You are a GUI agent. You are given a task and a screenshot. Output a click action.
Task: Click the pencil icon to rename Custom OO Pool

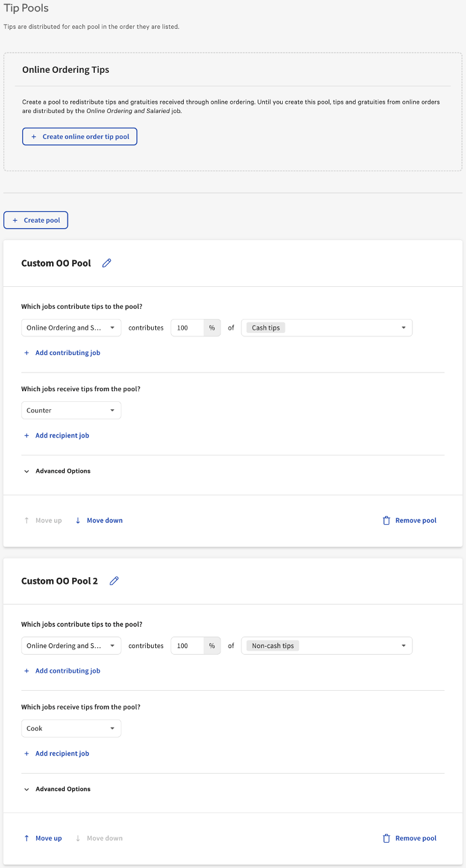tap(106, 263)
